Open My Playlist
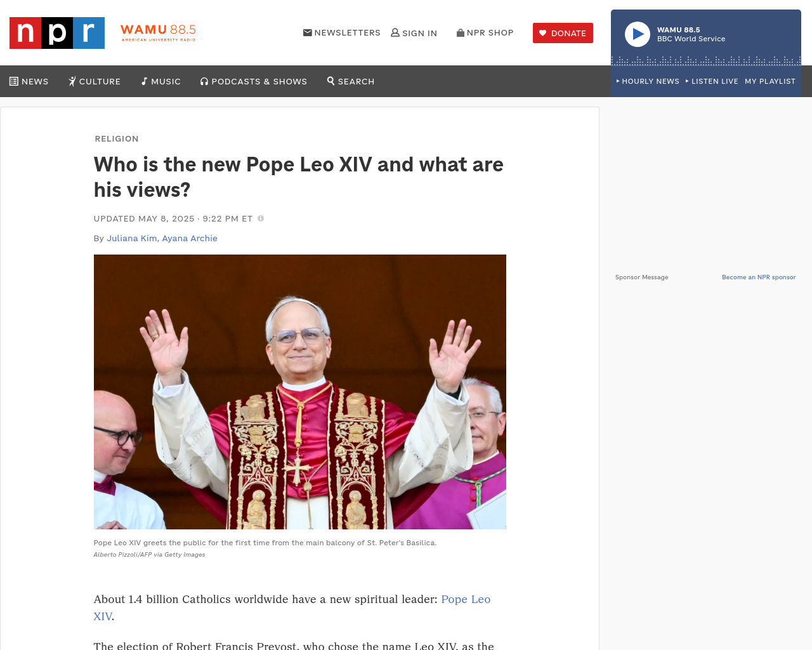812x650 pixels. [770, 81]
